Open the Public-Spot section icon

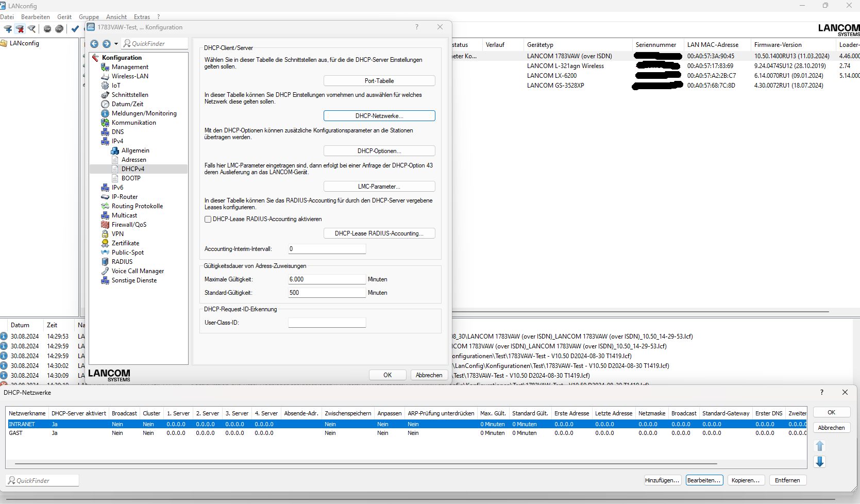(x=105, y=253)
